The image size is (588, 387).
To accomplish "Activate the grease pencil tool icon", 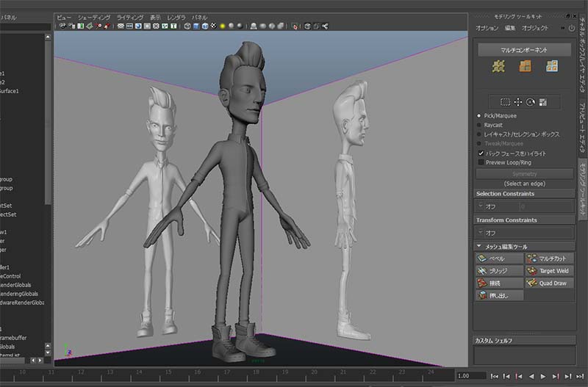I will point(107,26).
